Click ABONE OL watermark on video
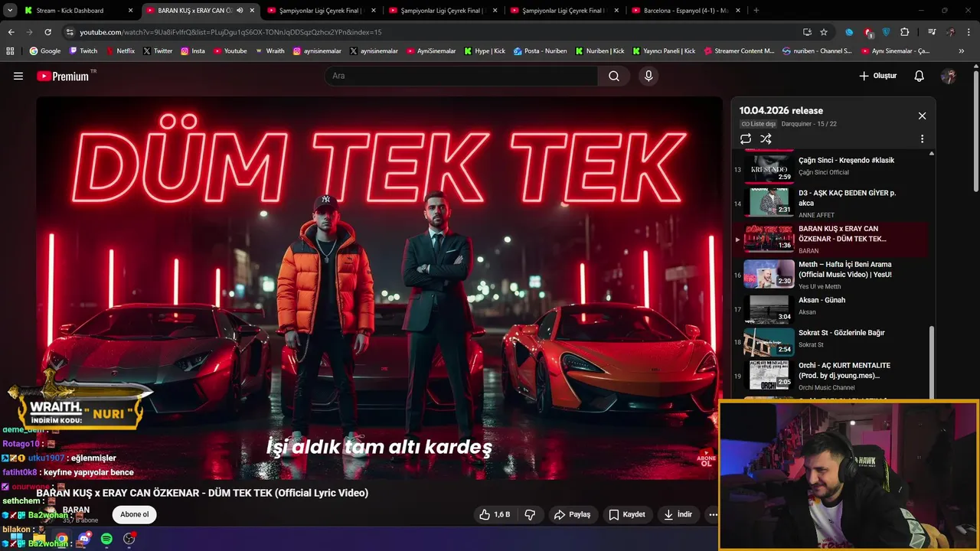 pos(706,459)
